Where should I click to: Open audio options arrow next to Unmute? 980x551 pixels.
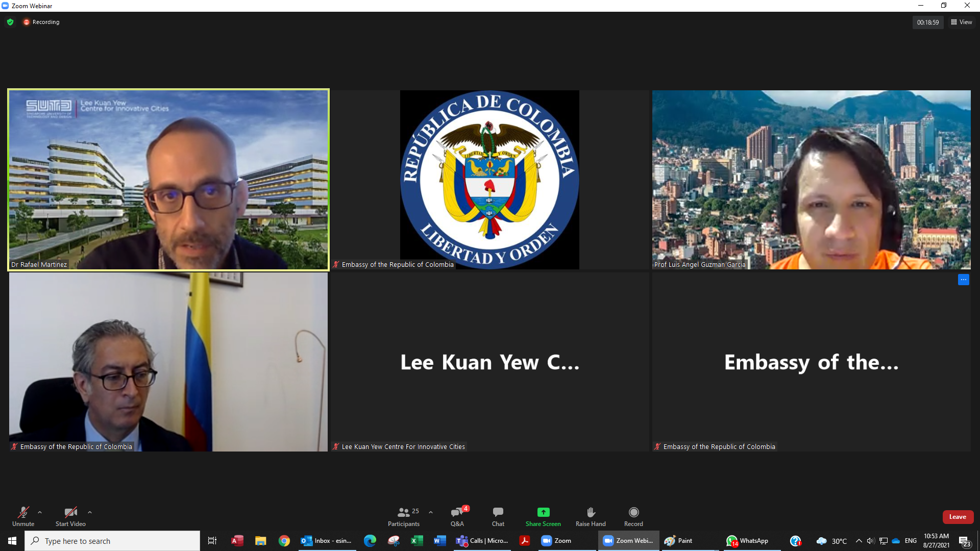click(40, 512)
